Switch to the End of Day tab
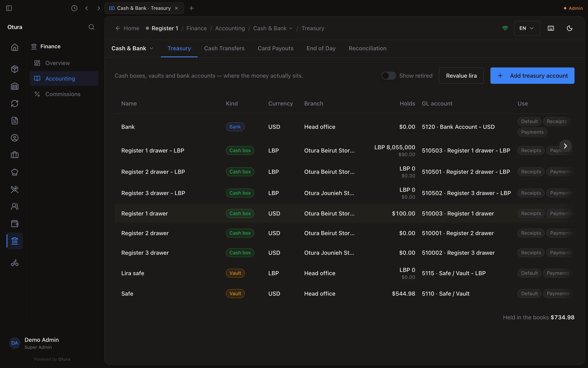The height and width of the screenshot is (368, 588). point(321,48)
